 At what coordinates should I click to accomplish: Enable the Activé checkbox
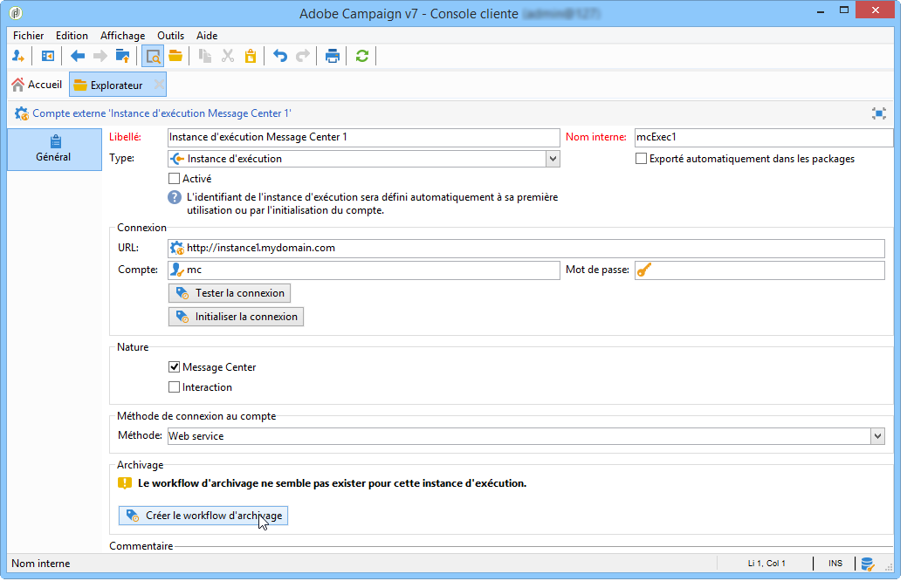coord(174,179)
